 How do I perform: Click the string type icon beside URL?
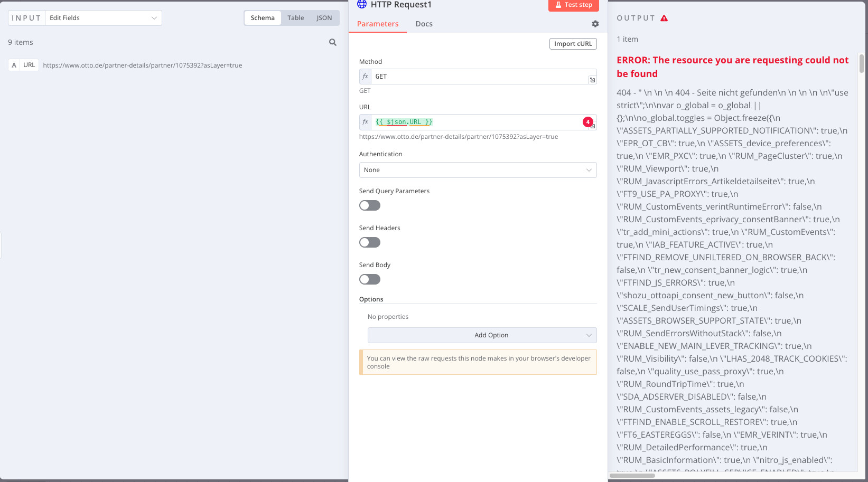tap(14, 65)
